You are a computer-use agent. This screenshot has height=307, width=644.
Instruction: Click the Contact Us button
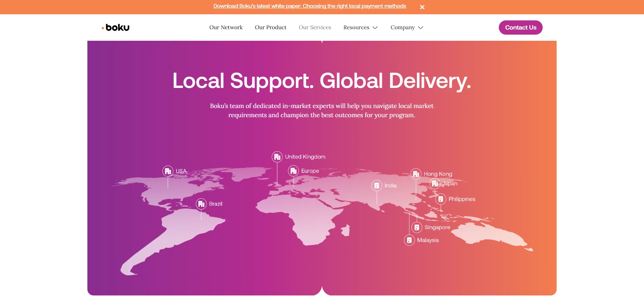click(x=521, y=28)
